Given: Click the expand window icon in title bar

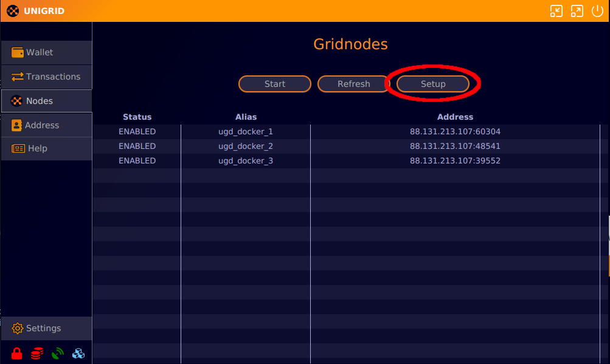Looking at the screenshot, I should [x=577, y=11].
